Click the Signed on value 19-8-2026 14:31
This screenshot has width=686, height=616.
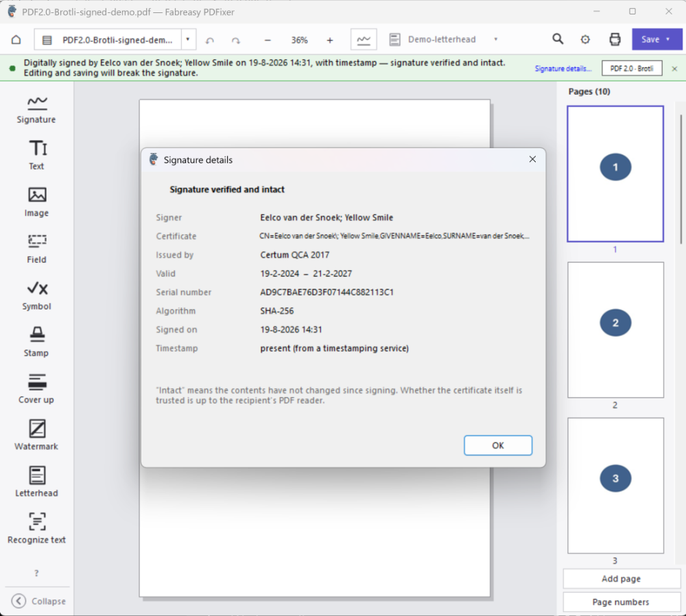(x=291, y=330)
